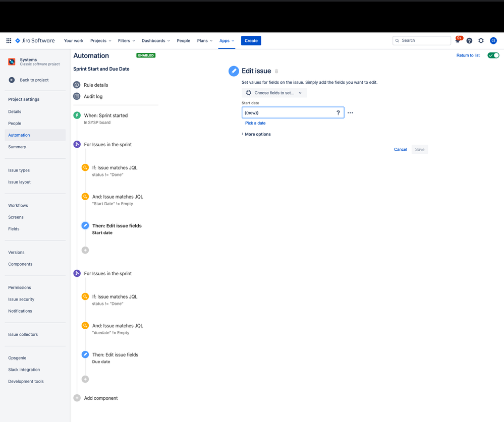Image resolution: width=504 pixels, height=422 pixels.
Task: Open the notifications bell icon
Action: pos(458,40)
